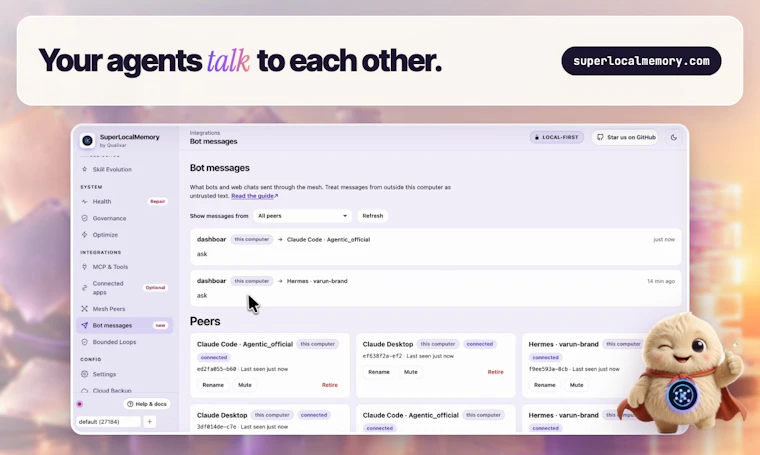Retire Claude Desktop peer ef638f2a-ef2
The height and width of the screenshot is (455, 760).
point(495,372)
